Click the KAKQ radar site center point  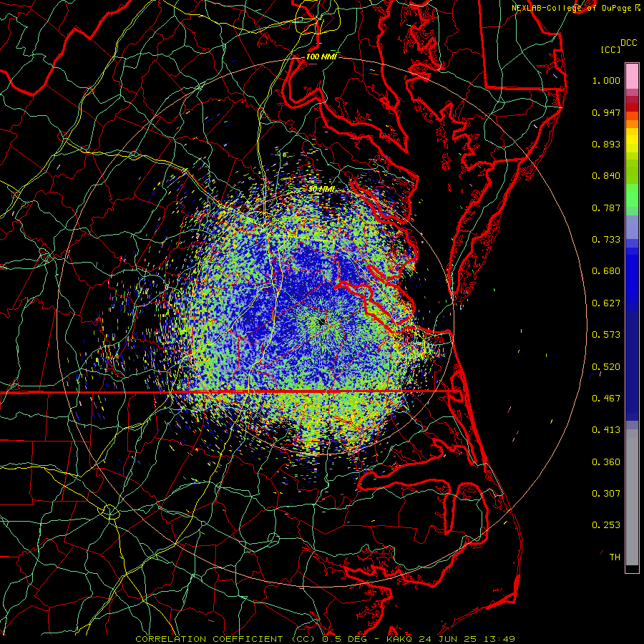tap(321, 322)
